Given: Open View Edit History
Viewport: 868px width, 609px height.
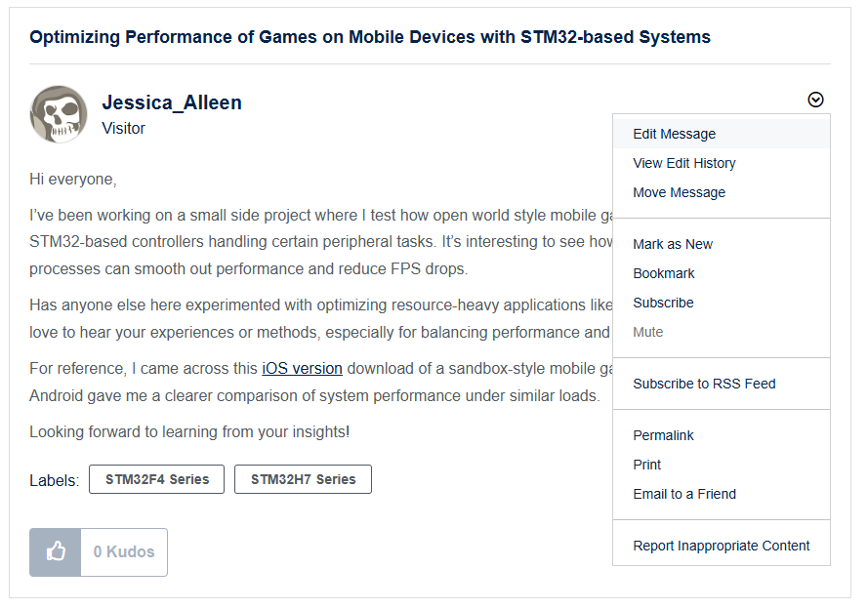Looking at the screenshot, I should click(x=683, y=163).
